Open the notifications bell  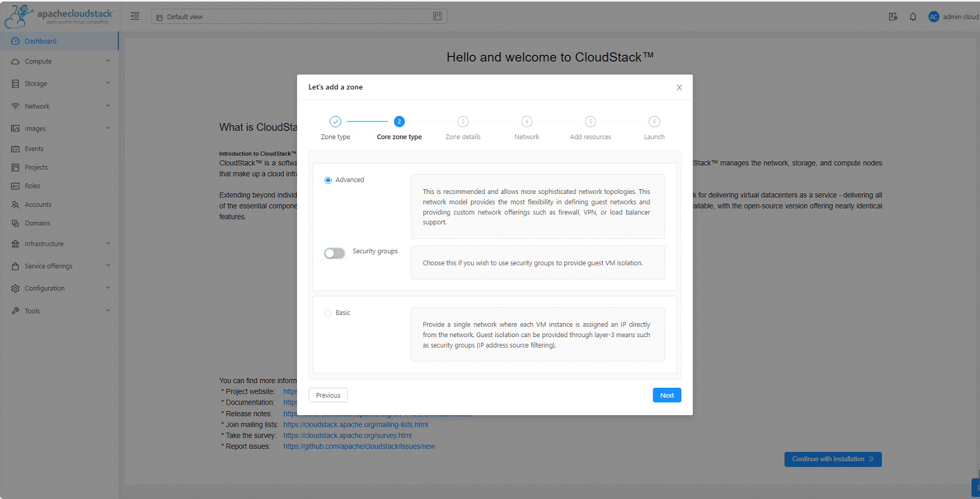(x=913, y=17)
